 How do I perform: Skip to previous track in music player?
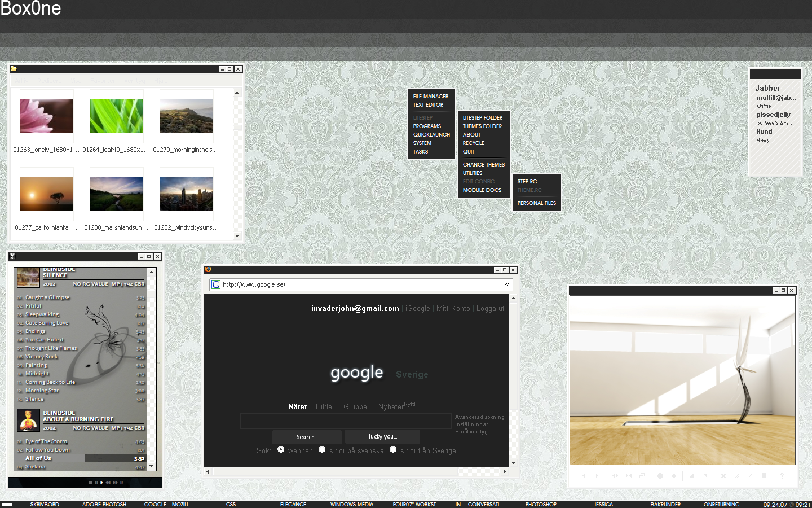click(108, 483)
